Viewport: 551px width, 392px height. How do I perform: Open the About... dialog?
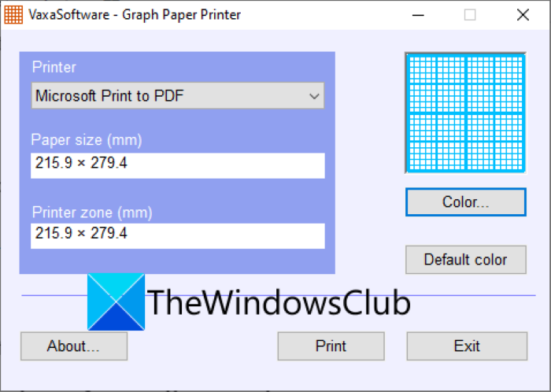[x=74, y=346]
